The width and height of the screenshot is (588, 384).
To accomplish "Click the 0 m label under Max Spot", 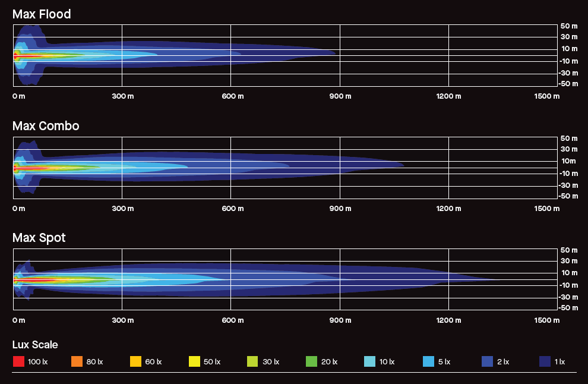I will [19, 320].
